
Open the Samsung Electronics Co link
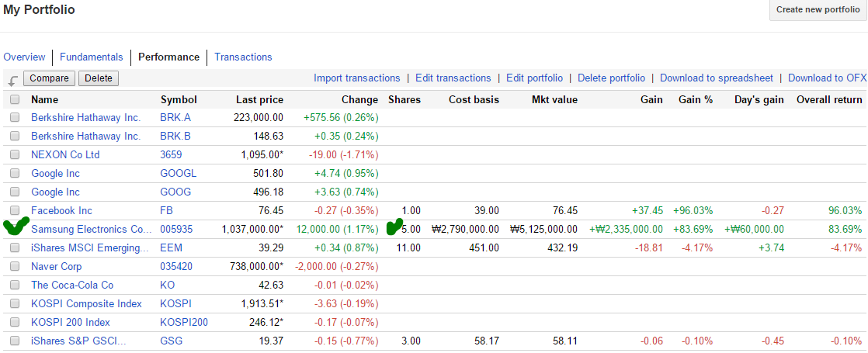coord(91,229)
